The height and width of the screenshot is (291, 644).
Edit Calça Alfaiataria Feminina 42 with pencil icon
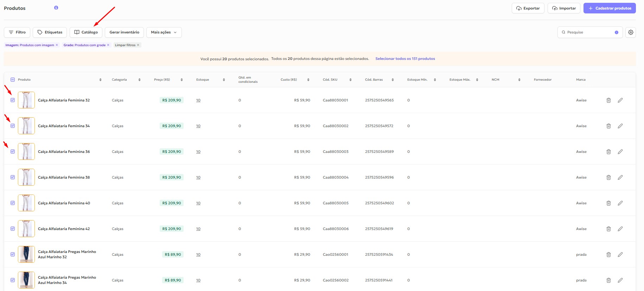[620, 229]
